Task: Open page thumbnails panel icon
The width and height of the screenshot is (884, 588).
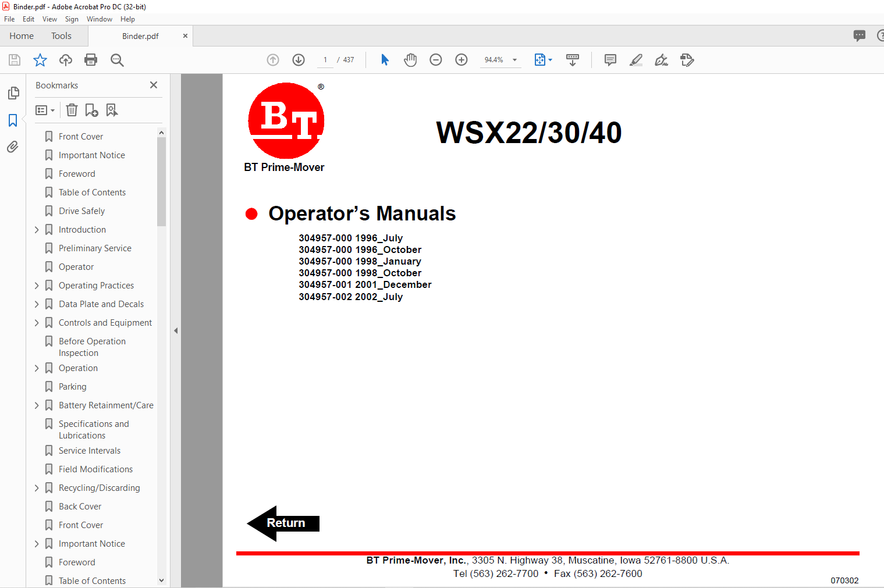Action: (x=13, y=93)
